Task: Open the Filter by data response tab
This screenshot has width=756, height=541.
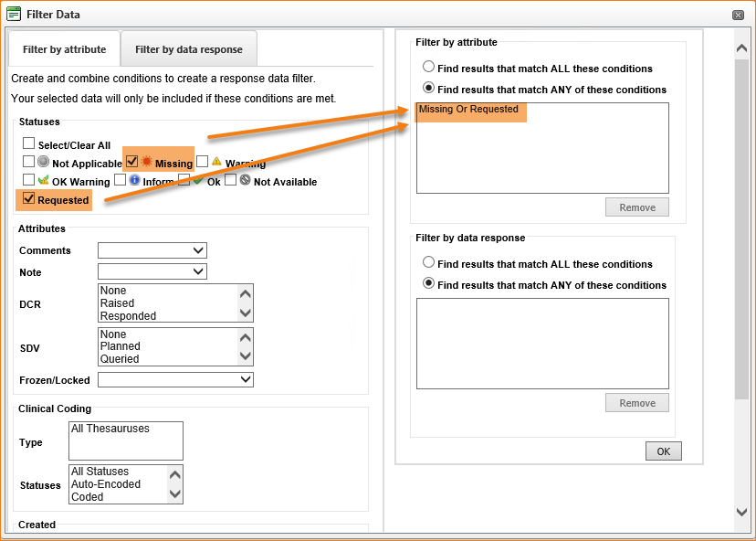Action: click(188, 49)
